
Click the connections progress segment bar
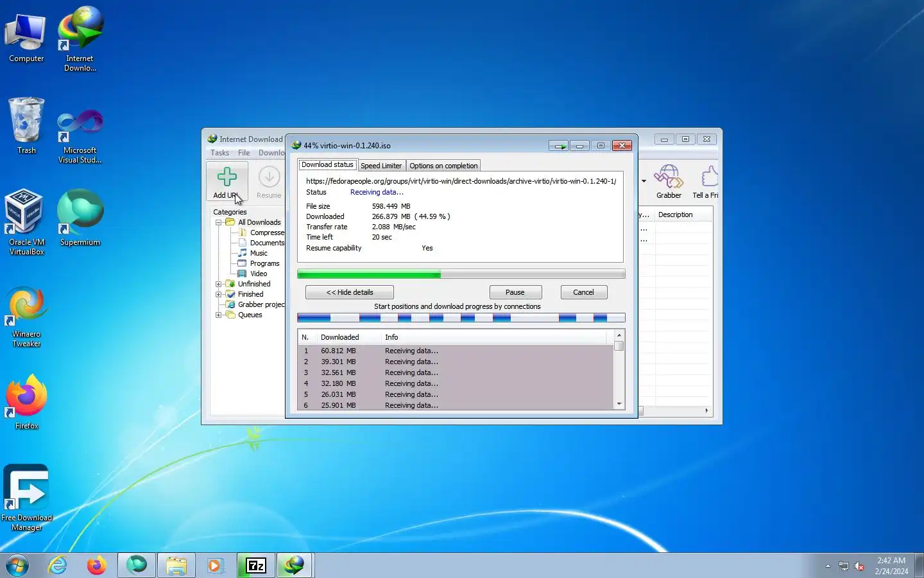click(x=461, y=318)
